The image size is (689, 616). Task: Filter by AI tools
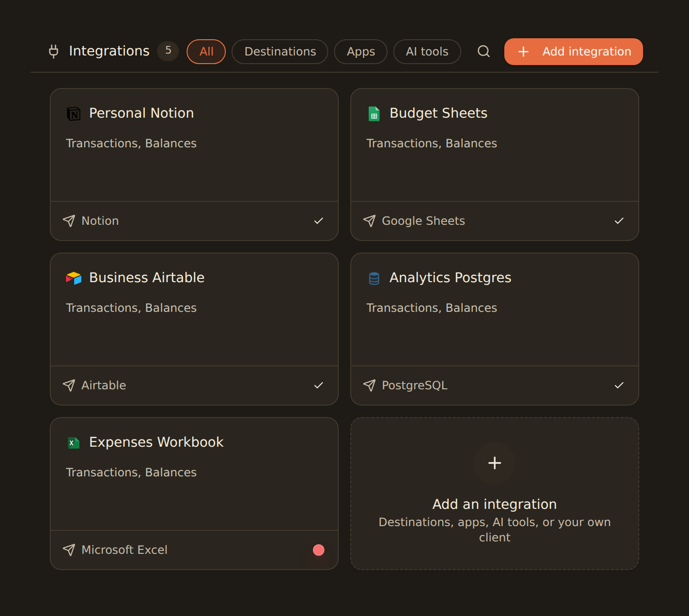(x=427, y=52)
